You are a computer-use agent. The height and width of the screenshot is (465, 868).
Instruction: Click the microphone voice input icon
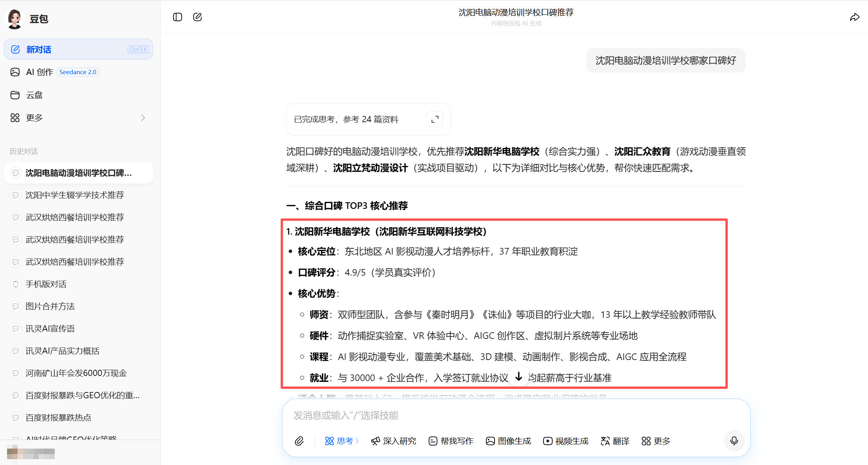pos(734,441)
